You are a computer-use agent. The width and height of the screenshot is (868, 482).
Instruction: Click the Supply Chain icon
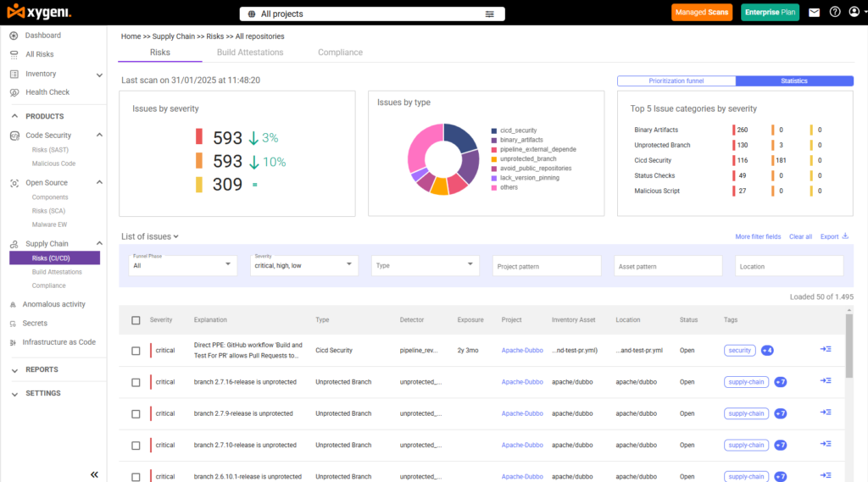tap(14, 244)
